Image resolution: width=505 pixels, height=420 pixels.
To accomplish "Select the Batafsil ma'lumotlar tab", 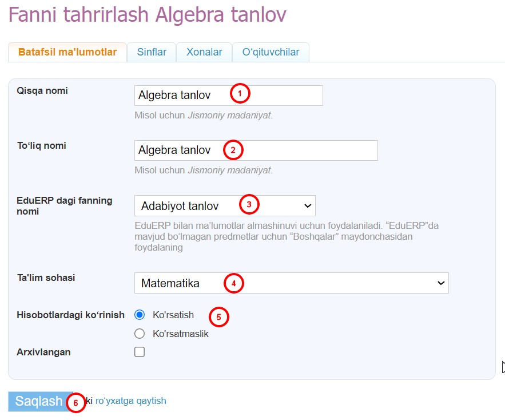I will pos(67,52).
